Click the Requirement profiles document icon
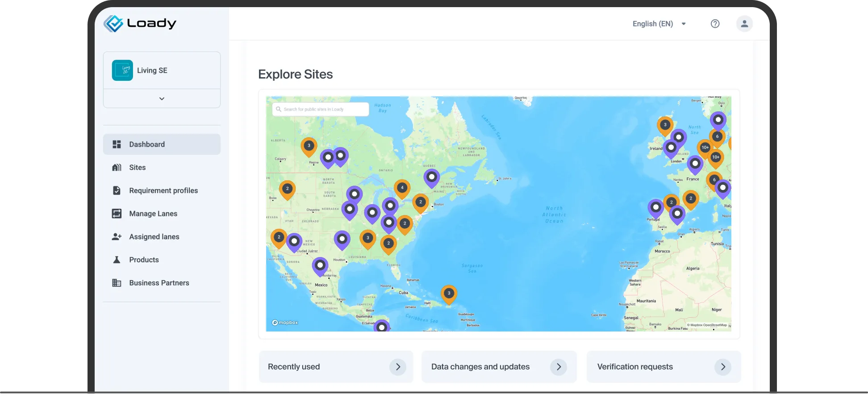Image resolution: width=868 pixels, height=406 pixels. point(117,190)
